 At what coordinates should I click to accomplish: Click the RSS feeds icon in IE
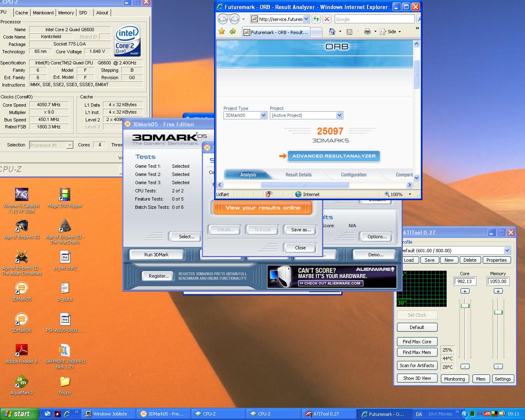click(x=349, y=32)
